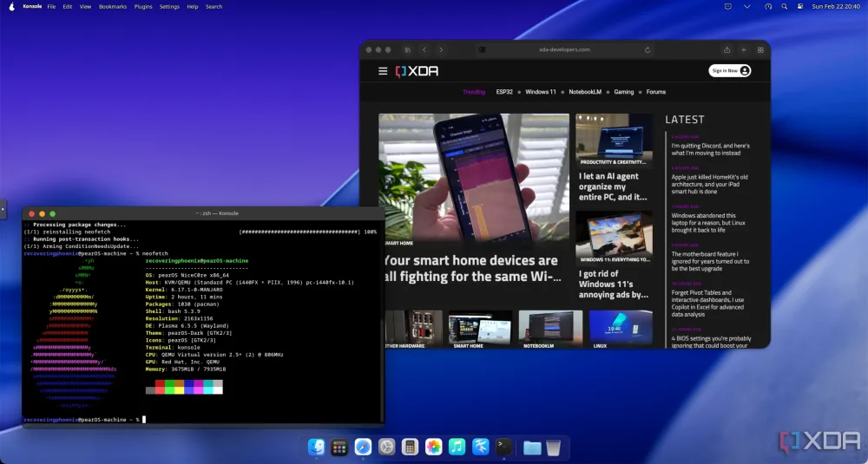This screenshot has width=868, height=464.
Task: Open a new browser tab with plus
Action: 744,49
